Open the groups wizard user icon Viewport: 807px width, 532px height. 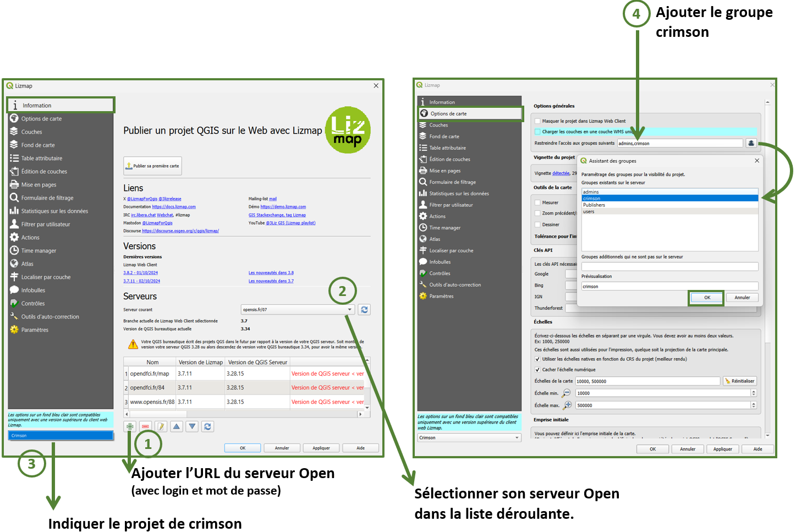(x=751, y=143)
